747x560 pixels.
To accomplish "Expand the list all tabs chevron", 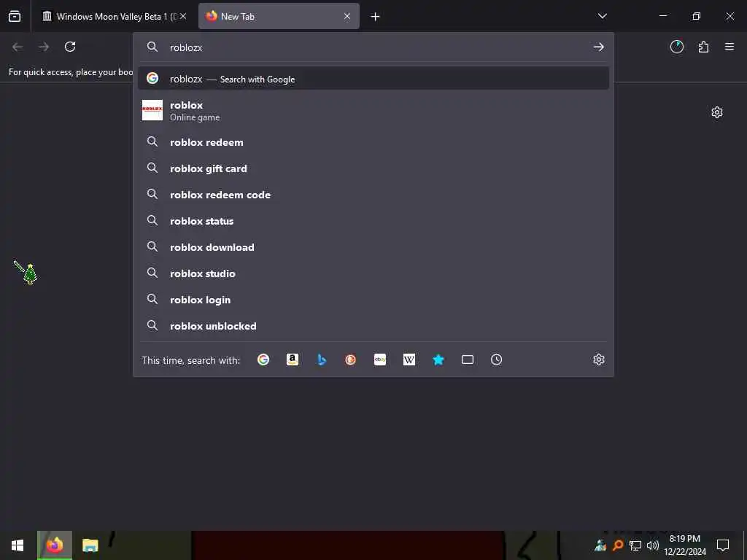I will coord(602,16).
